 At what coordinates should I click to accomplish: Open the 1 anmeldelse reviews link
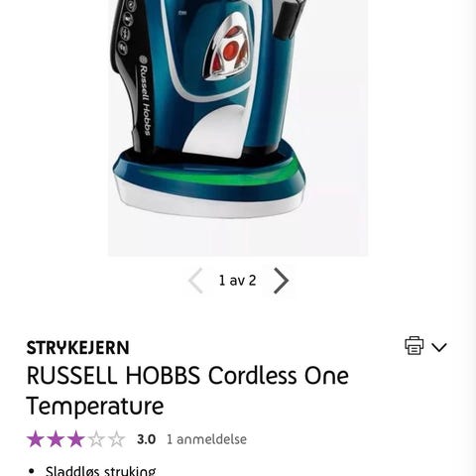click(206, 439)
